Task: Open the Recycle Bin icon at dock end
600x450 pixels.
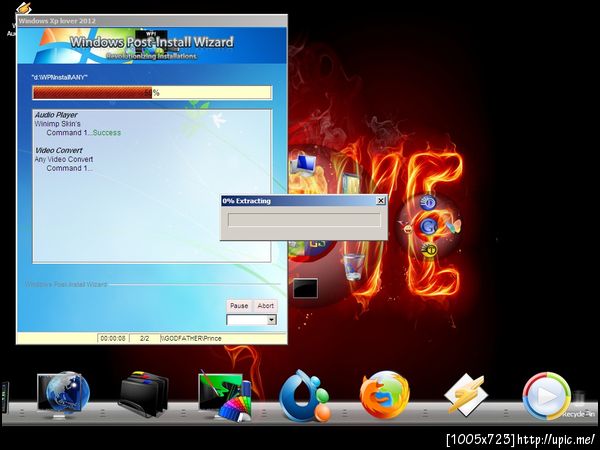Action: tap(579, 404)
